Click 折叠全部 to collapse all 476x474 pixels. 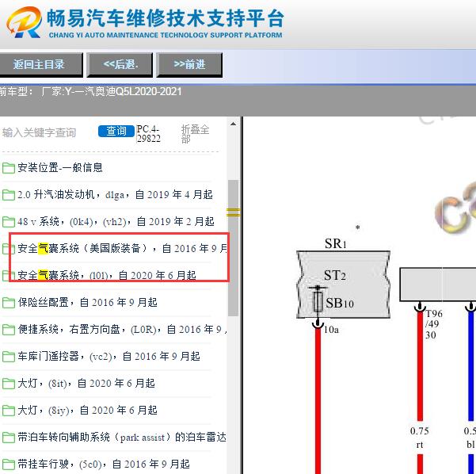(x=195, y=134)
